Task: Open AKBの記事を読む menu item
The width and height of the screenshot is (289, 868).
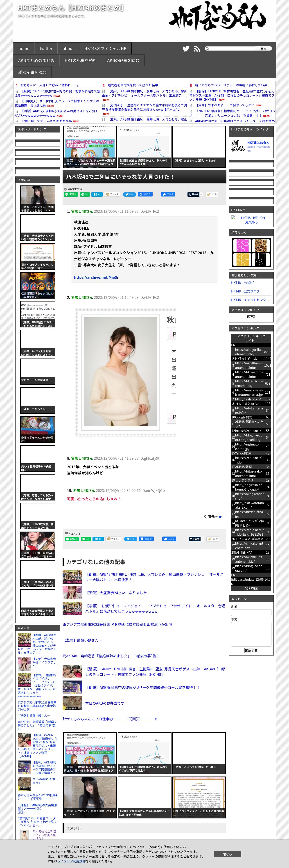Action: click(x=123, y=61)
